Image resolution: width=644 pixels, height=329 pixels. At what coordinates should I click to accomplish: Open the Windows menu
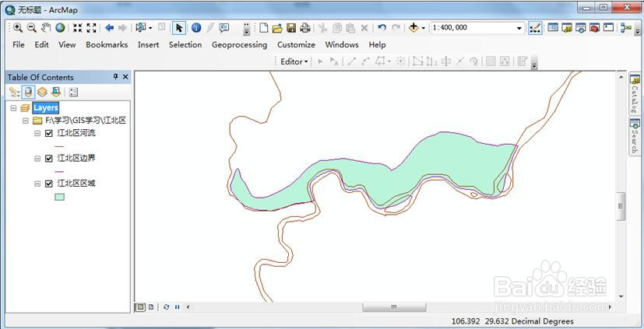click(x=342, y=44)
